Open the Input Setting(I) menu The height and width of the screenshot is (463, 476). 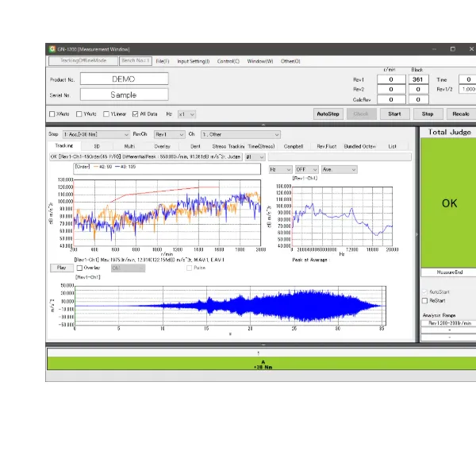pyautogui.click(x=194, y=61)
